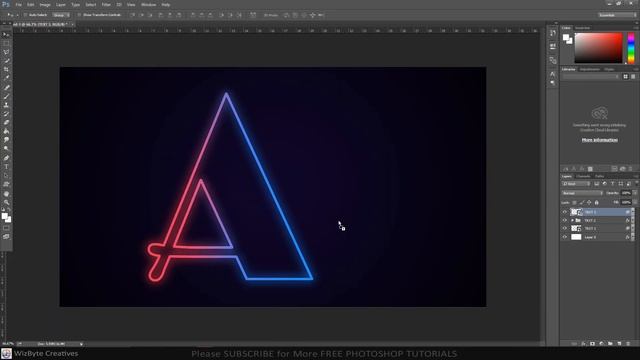Select the Zoom tool
The height and width of the screenshot is (360, 640).
(x=6, y=202)
